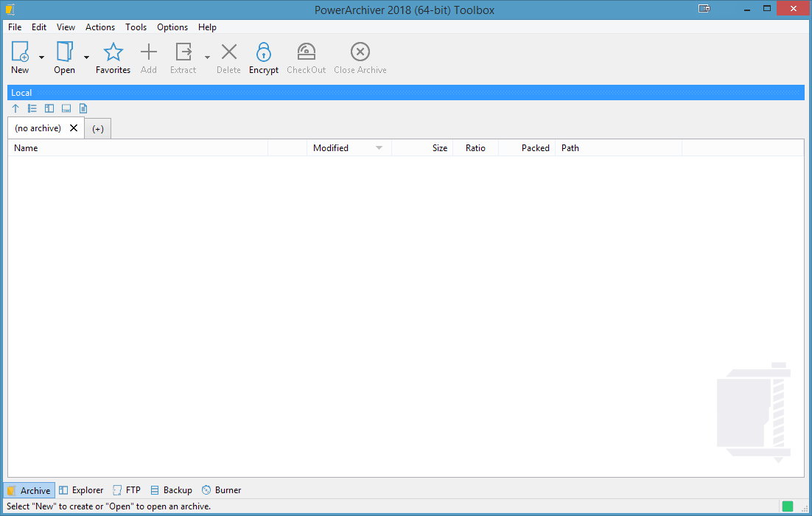This screenshot has width=812, height=516.
Task: Expand the Extract button dropdown arrow
Action: tap(207, 57)
